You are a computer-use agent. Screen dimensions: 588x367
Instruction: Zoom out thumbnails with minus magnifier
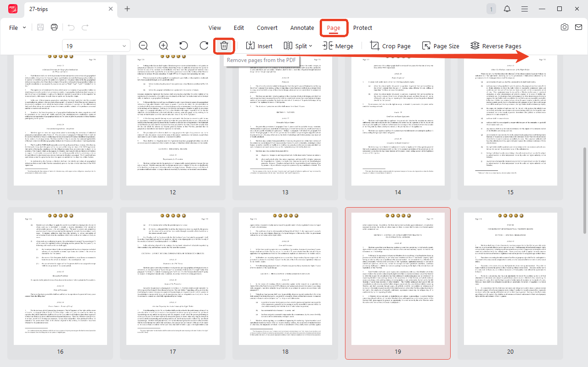click(143, 46)
